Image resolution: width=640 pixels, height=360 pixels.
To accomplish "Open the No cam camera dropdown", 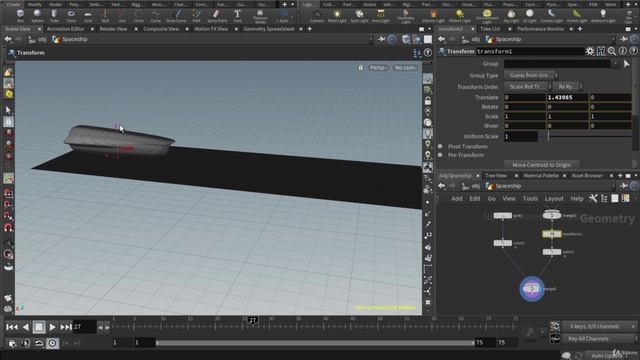I will coord(405,68).
